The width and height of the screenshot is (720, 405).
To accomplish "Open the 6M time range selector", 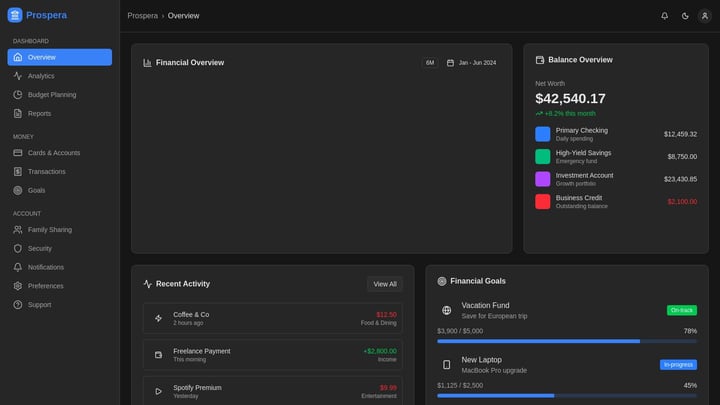I will 429,63.
